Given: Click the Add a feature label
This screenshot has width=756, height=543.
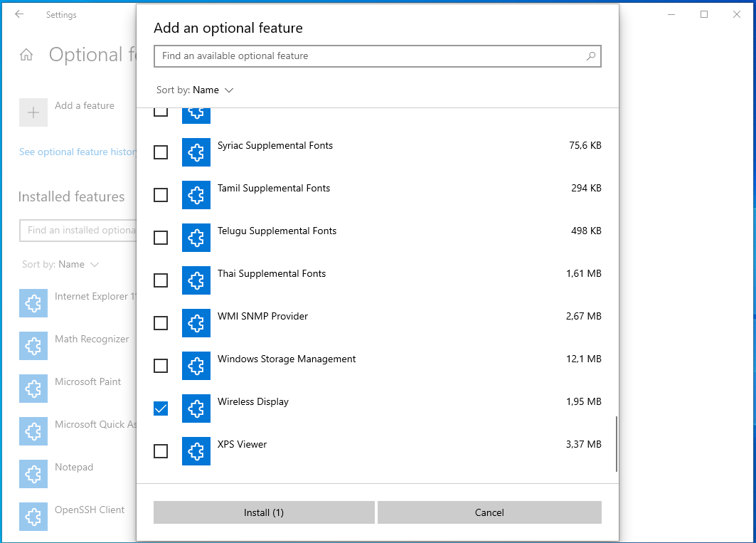Looking at the screenshot, I should tap(85, 106).
